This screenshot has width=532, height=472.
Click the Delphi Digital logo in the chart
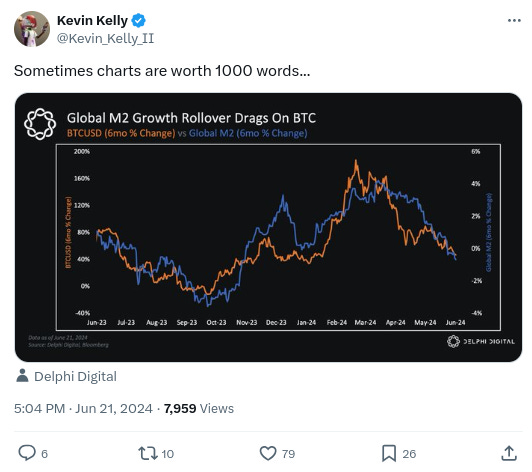[x=481, y=341]
